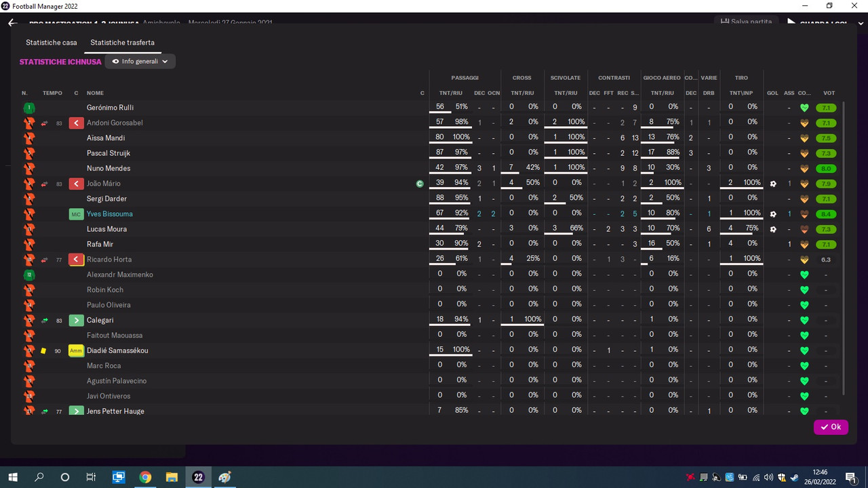The height and width of the screenshot is (488, 868).
Task: Sort by the TEMPO column header
Action: (x=52, y=93)
